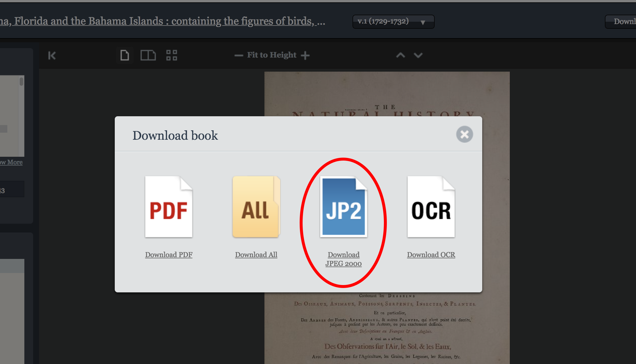Click the Download JPEG 2000 link
Viewport: 636px width, 364px height.
[343, 259]
